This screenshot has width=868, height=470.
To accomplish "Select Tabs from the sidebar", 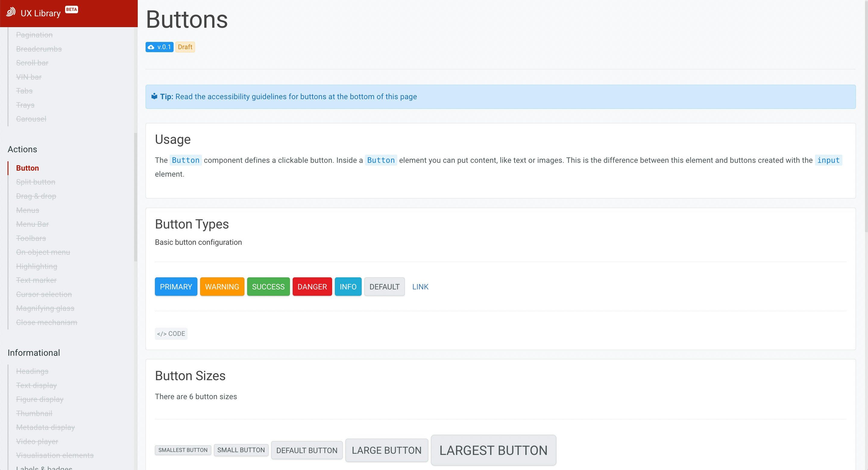I will coord(24,91).
